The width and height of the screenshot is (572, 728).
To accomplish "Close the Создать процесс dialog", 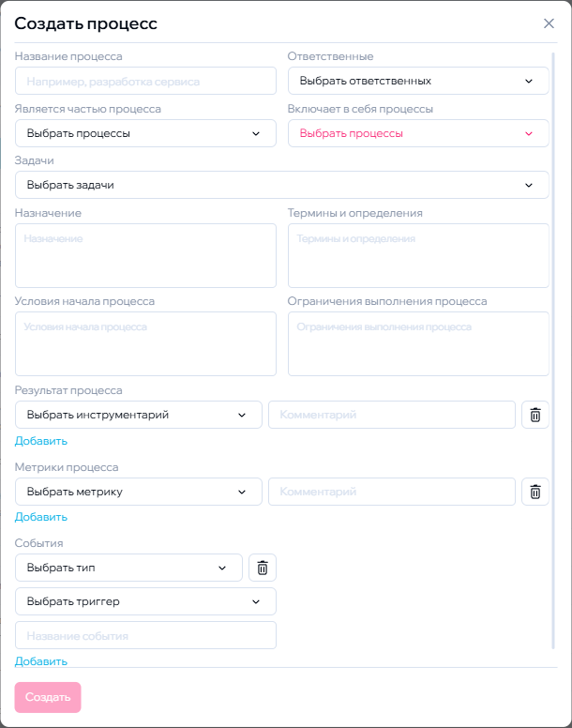I will [x=549, y=23].
